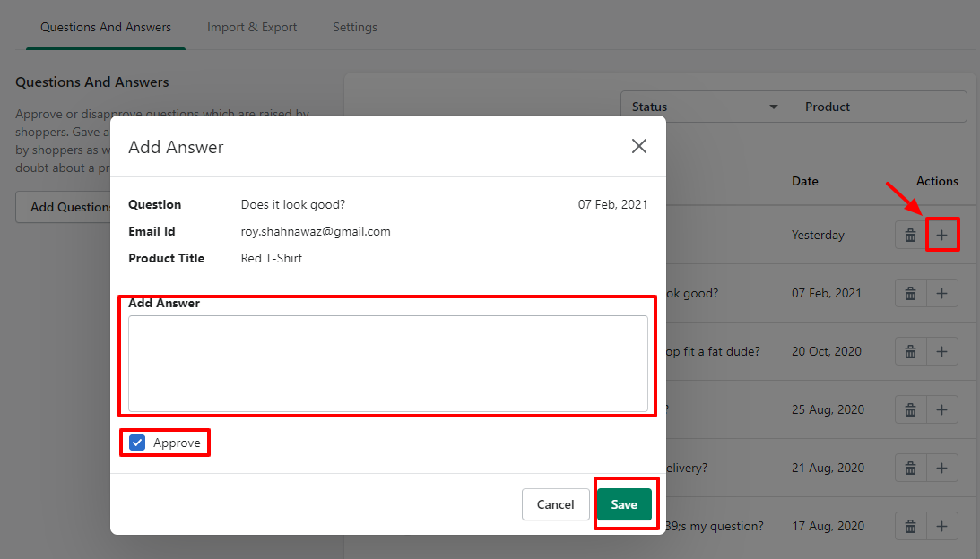Click the Date column header
980x559 pixels.
tap(805, 181)
